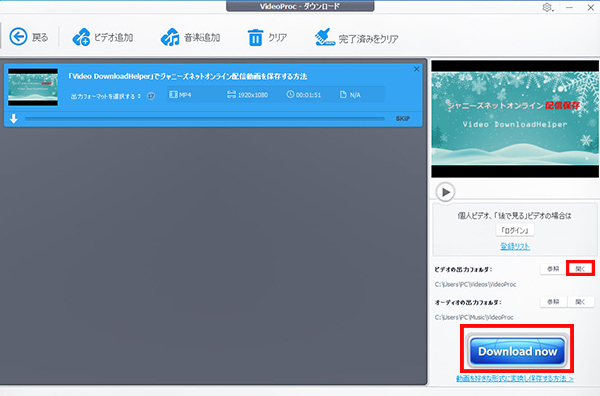The image size is (600, 396).
Task: Click the 「ログイン」 button
Action: (x=515, y=230)
